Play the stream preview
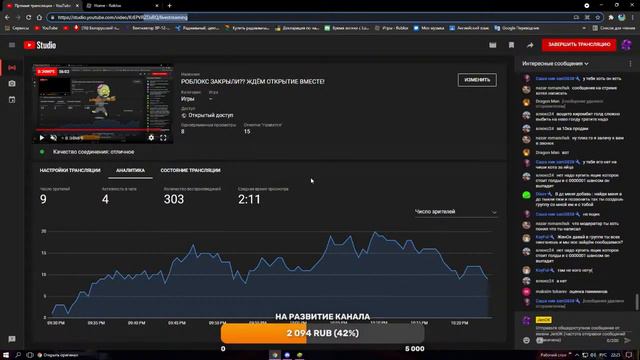The height and width of the screenshot is (360, 640). (42, 138)
